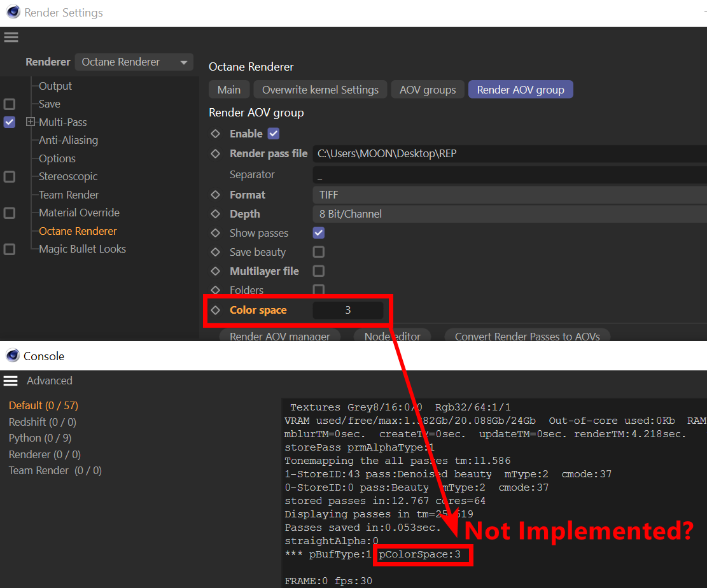
Task: Click the FRAME:0 fps:30 console line
Action: tap(328, 581)
